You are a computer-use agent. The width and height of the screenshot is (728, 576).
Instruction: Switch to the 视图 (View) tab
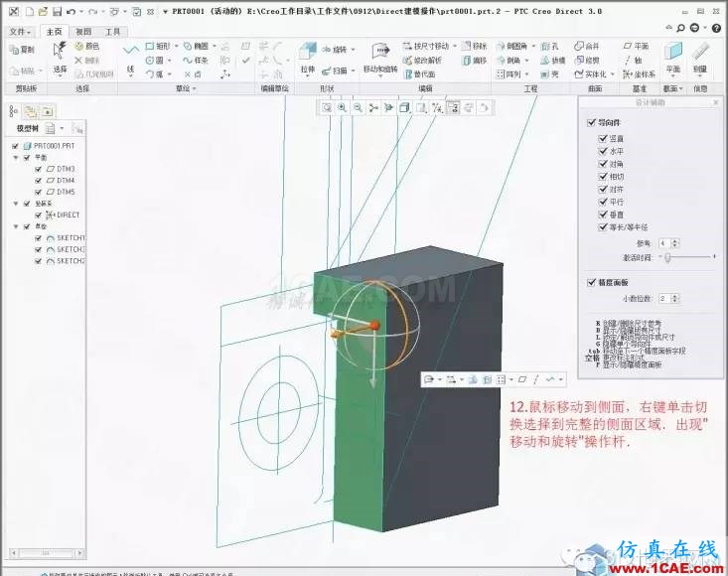[83, 32]
